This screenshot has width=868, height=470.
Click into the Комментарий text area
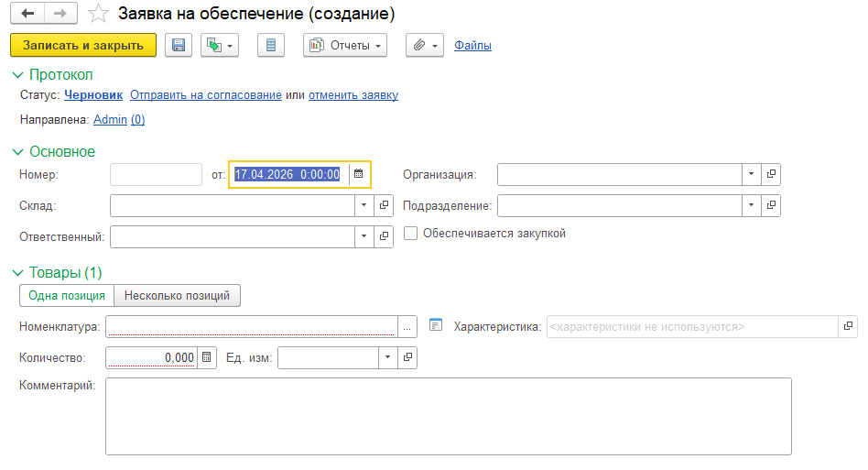click(x=448, y=416)
